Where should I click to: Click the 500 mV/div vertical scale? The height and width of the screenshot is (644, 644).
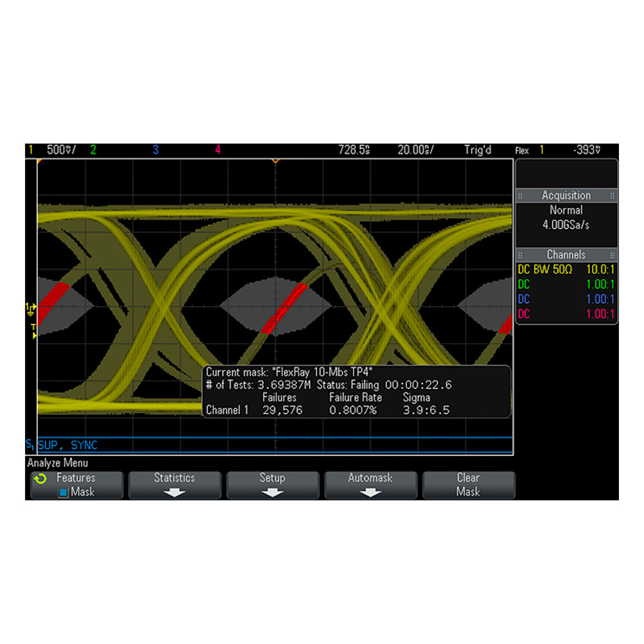(61, 149)
